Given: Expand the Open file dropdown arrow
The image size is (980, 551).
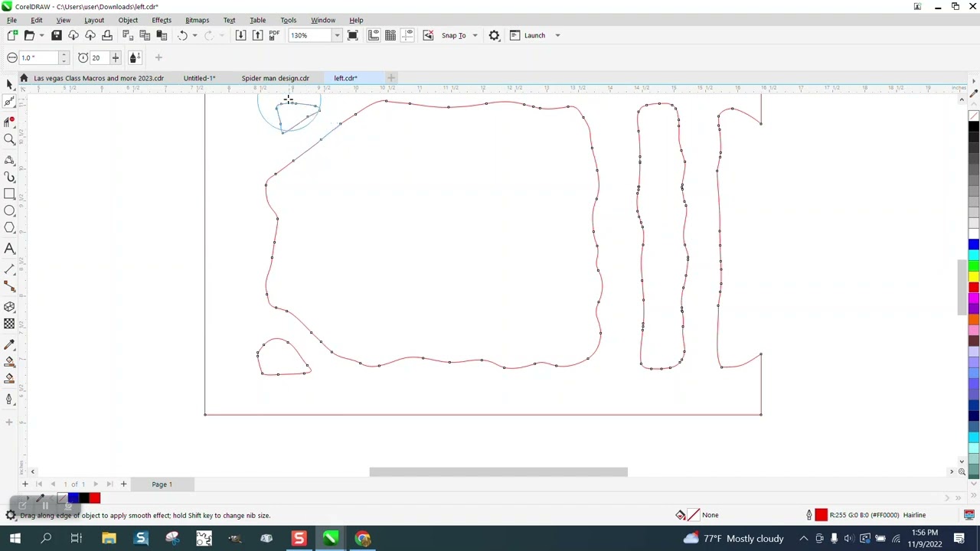Looking at the screenshot, I should tap(41, 35).
